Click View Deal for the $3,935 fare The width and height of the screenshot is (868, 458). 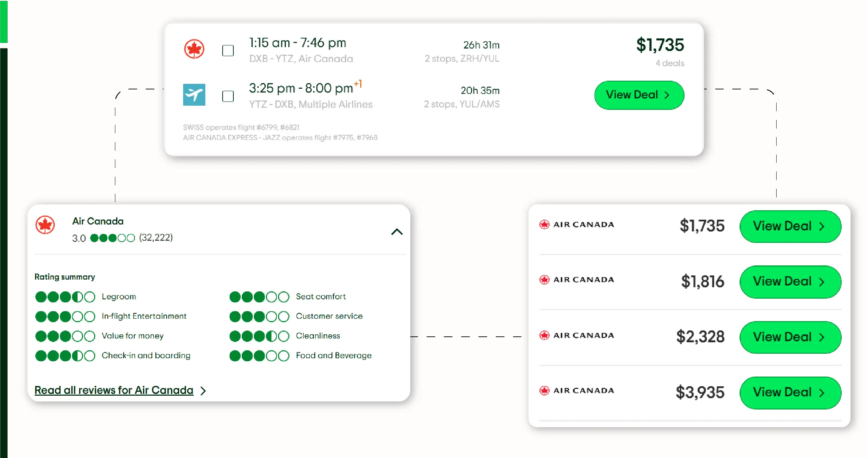pyautogui.click(x=790, y=393)
